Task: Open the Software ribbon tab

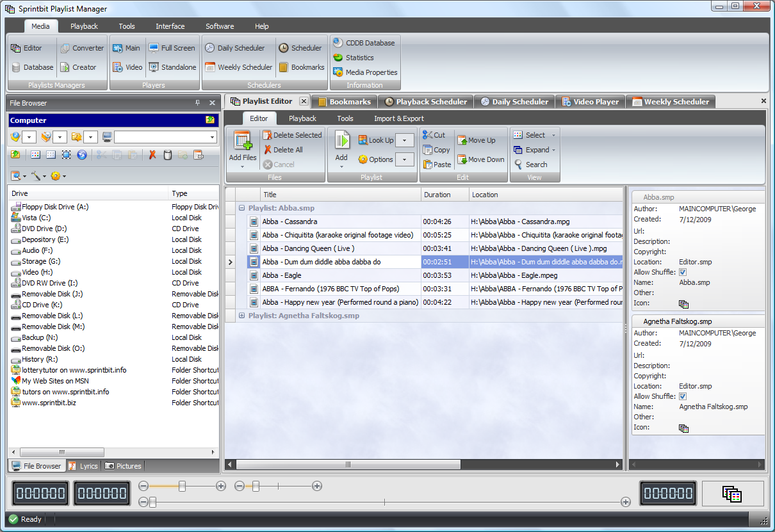Action: click(220, 26)
